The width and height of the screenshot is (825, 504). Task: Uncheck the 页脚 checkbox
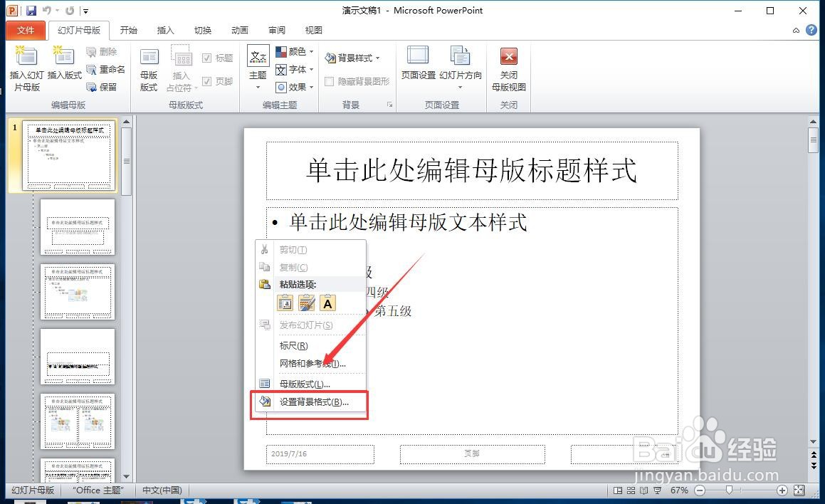(206, 81)
